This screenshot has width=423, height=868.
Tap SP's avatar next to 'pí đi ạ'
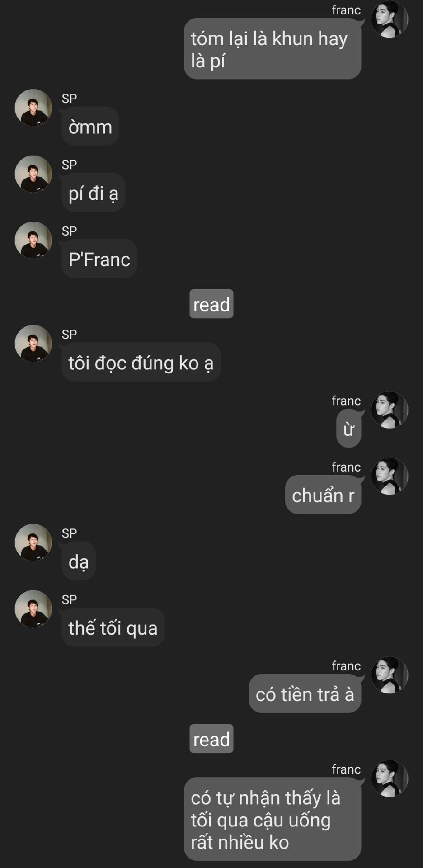33,174
